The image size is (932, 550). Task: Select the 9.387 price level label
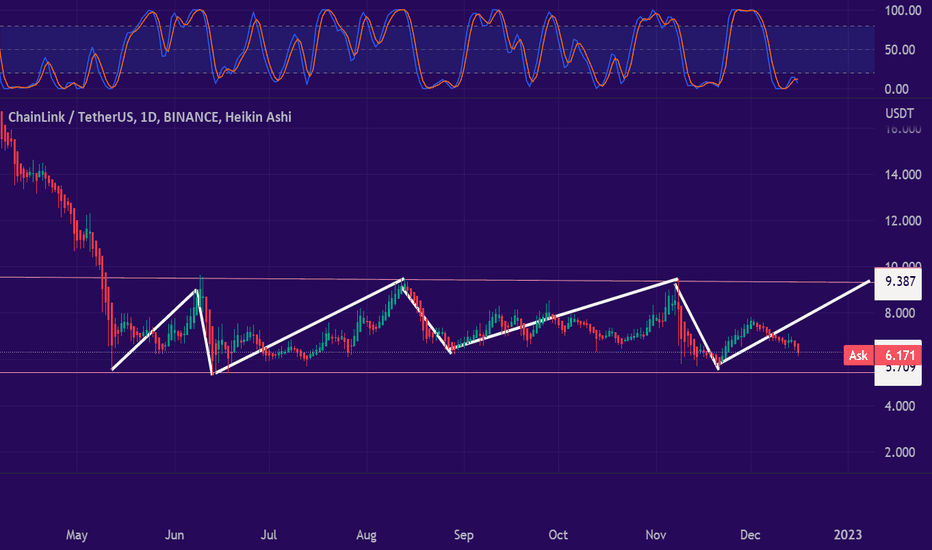(x=898, y=281)
